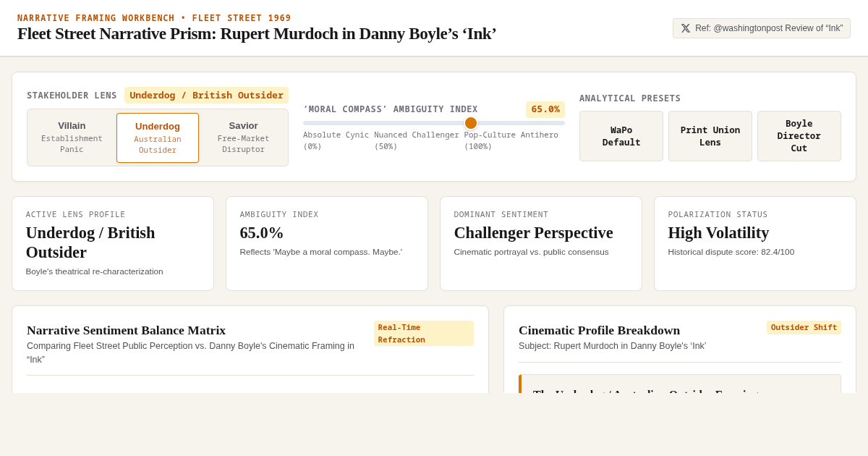Click 'Boyle's theatrical re-characterization' caption
This screenshot has width=868, height=456.
[95, 271]
